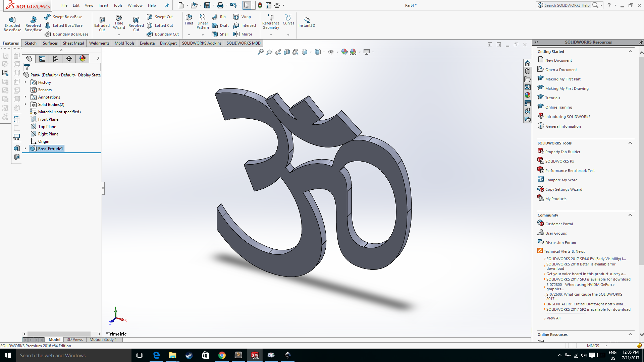Screen dimensions: 644x362
Task: Open the Tools menu
Action: click(x=118, y=5)
